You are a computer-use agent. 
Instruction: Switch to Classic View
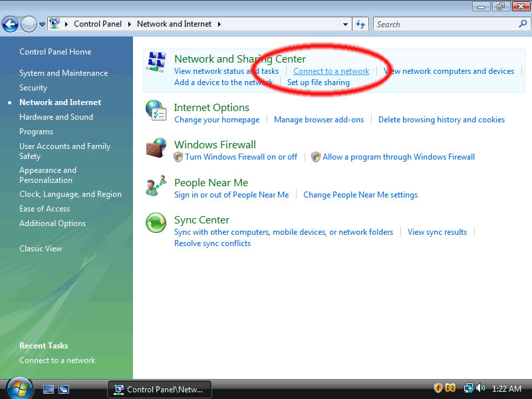[41, 249]
